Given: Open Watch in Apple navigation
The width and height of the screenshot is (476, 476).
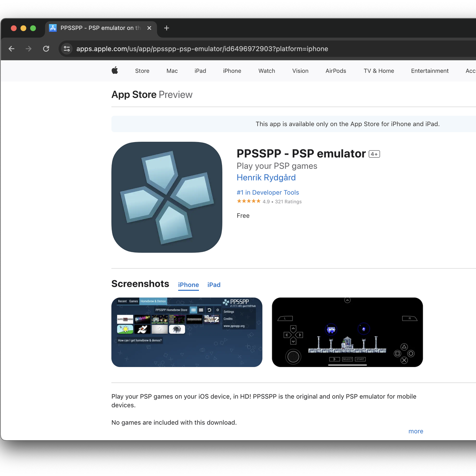Looking at the screenshot, I should (x=267, y=71).
